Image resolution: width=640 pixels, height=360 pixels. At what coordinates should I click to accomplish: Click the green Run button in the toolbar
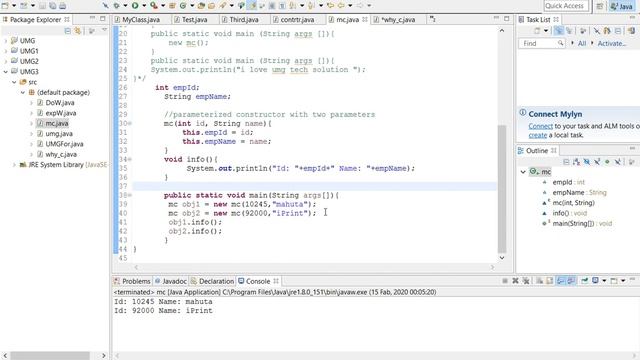pyautogui.click(x=135, y=6)
